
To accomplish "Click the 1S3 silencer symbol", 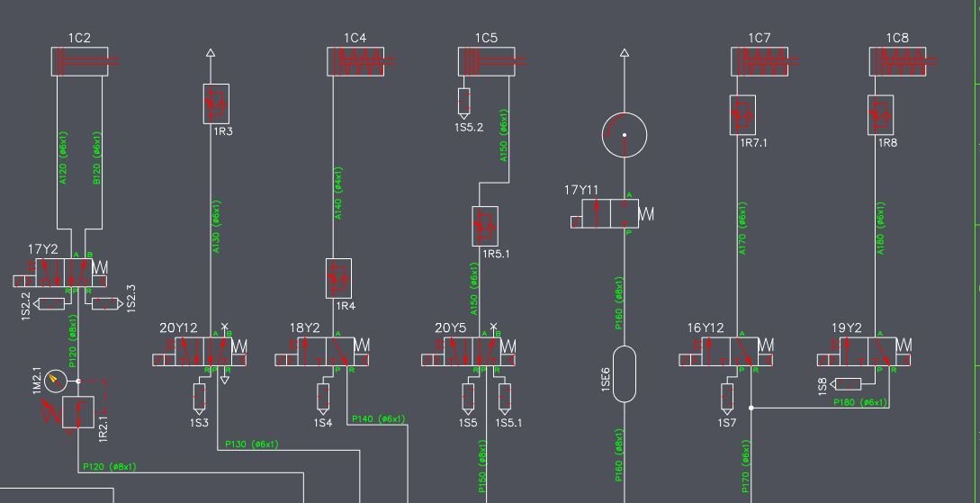I will pos(200,399).
